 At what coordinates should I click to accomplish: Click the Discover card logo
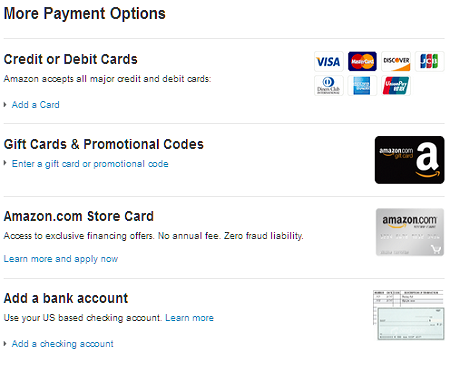click(396, 61)
